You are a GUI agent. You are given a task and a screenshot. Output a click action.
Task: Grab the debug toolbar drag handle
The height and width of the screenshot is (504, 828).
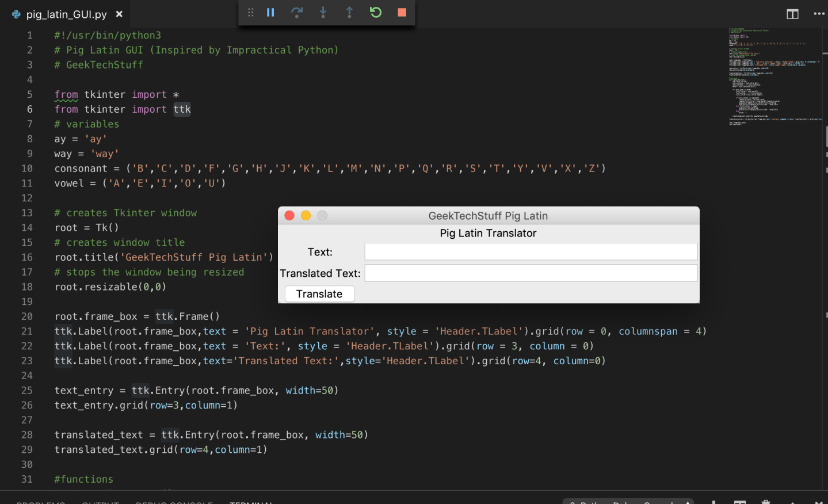250,12
